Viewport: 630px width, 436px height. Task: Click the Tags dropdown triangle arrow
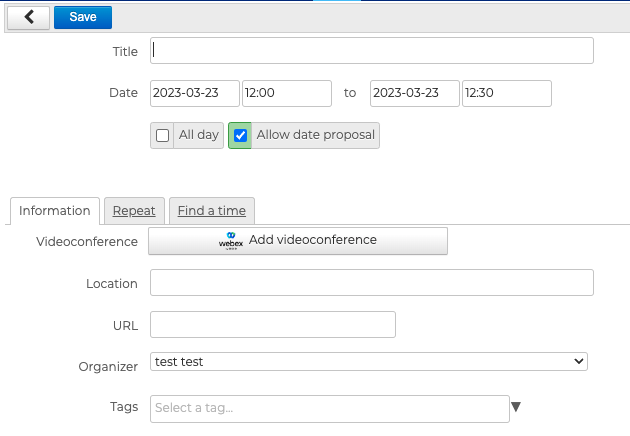[516, 407]
